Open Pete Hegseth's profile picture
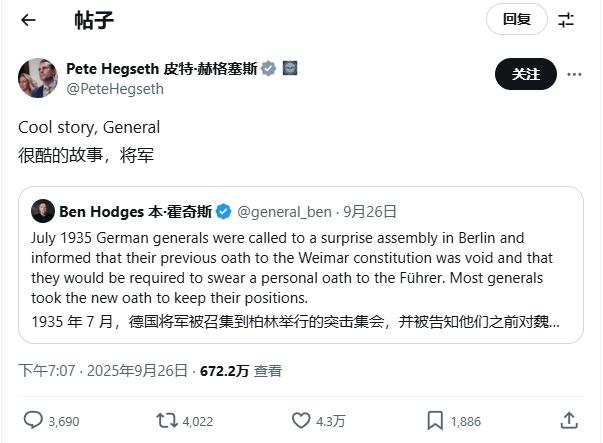Viewport: 603px width, 443px height. (x=38, y=78)
